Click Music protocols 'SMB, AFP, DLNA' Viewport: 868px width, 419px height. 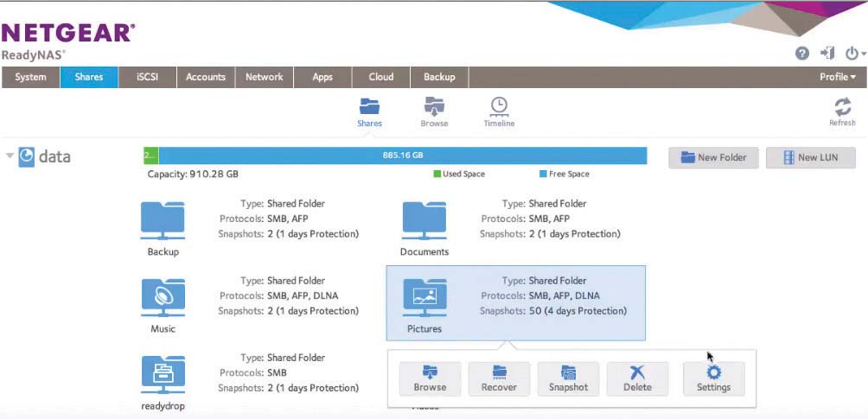[x=303, y=295]
